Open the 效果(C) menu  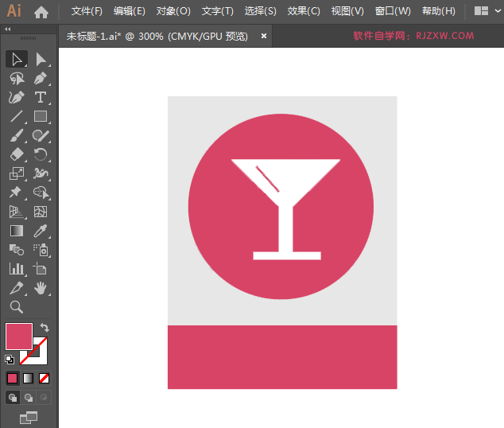pyautogui.click(x=304, y=11)
